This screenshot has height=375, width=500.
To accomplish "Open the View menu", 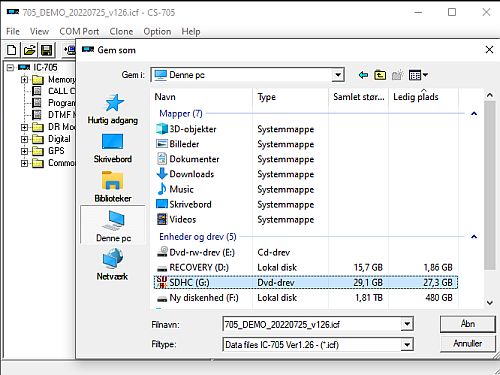I will point(39,31).
